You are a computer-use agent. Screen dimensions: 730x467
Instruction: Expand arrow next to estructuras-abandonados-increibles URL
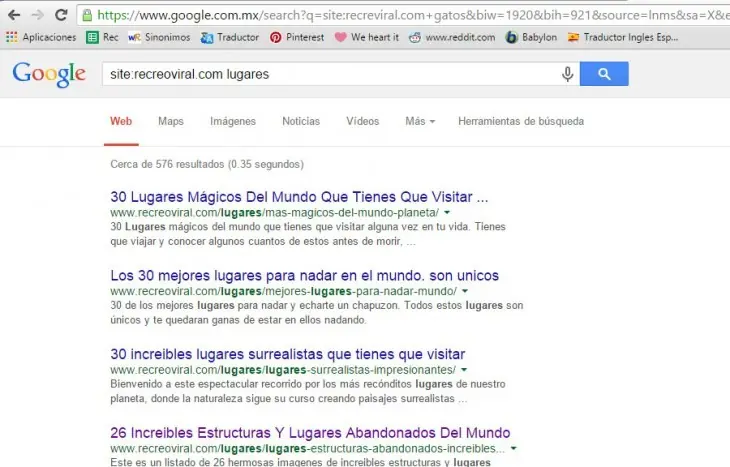pyautogui.click(x=514, y=449)
